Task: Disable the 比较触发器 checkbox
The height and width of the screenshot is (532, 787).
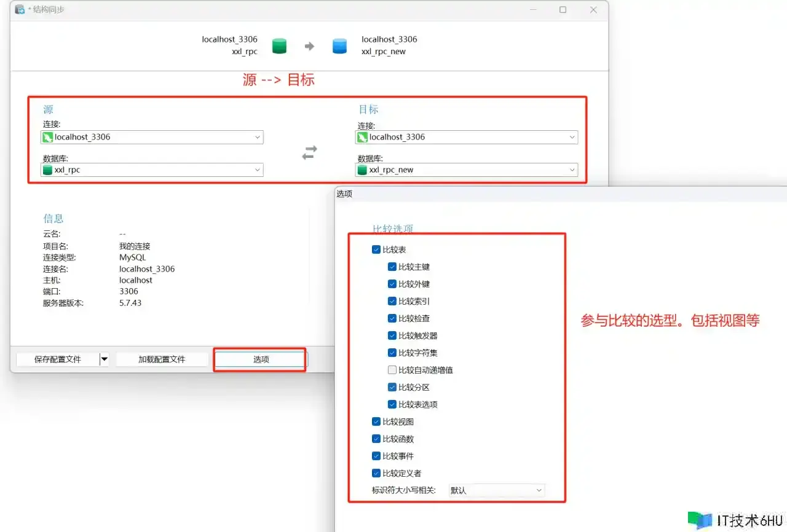Action: coord(392,336)
